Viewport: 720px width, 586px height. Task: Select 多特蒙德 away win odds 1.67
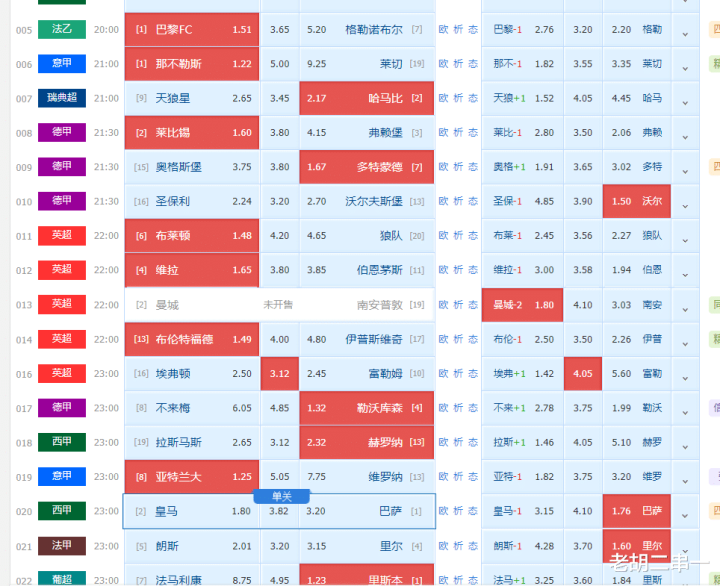(x=366, y=167)
